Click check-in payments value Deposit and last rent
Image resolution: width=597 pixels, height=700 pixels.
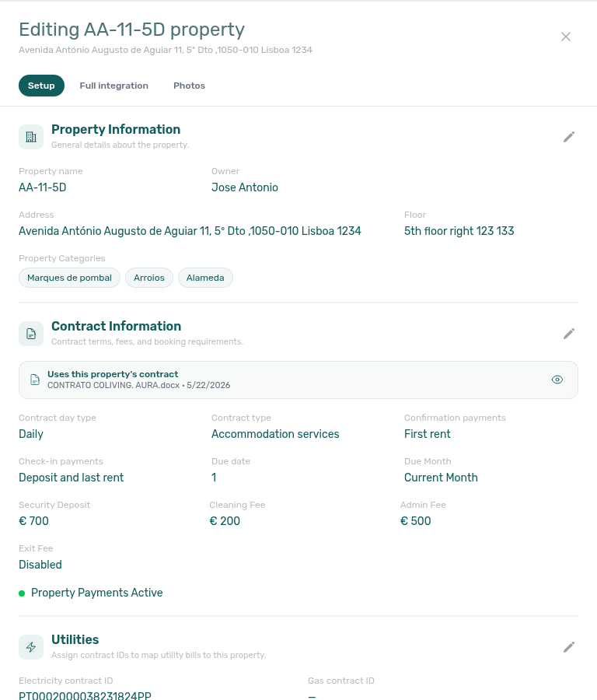pyautogui.click(x=71, y=478)
